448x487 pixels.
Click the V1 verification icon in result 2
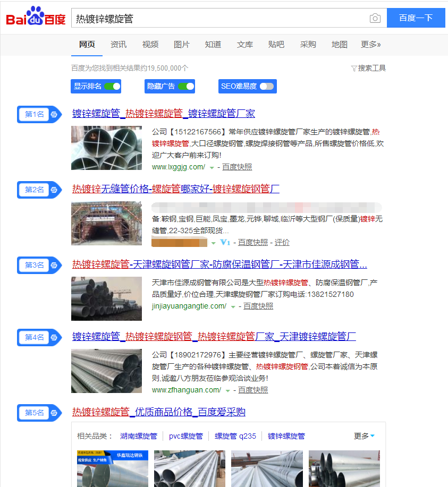(225, 242)
